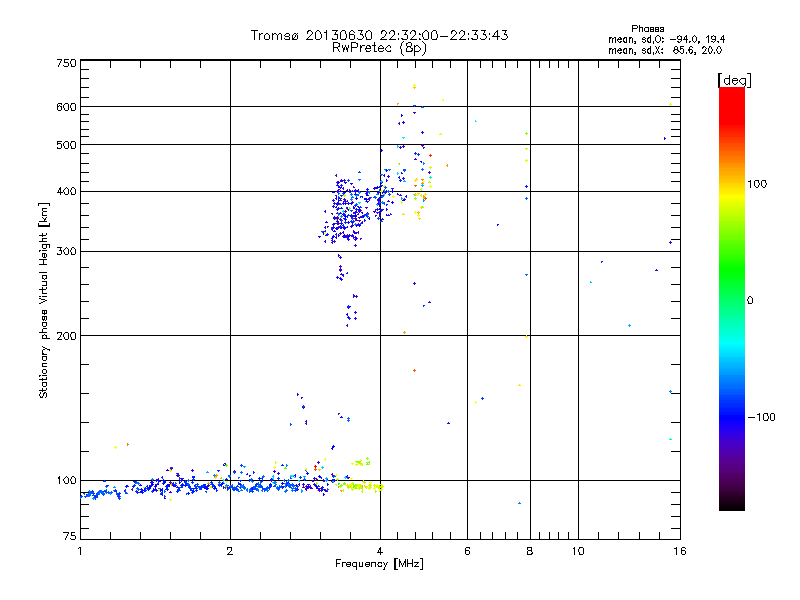Image resolution: width=800 pixels, height=600 pixels.
Task: Click the y-axis tick label '600'
Action: pos(66,107)
